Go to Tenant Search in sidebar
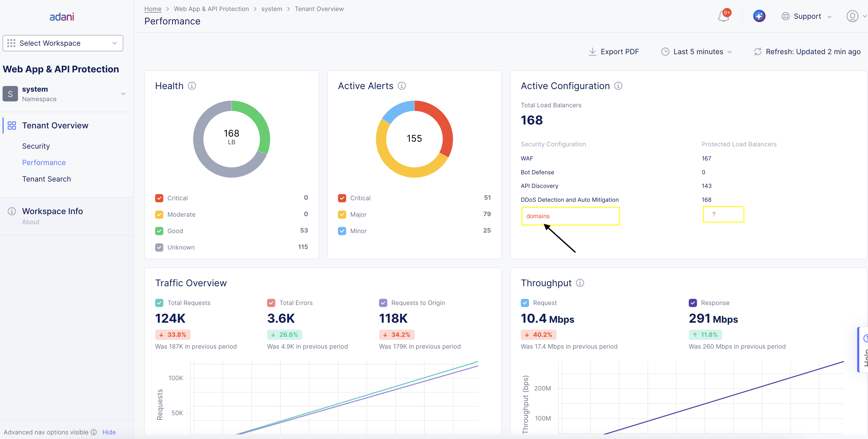This screenshot has height=439, width=868. coord(46,179)
